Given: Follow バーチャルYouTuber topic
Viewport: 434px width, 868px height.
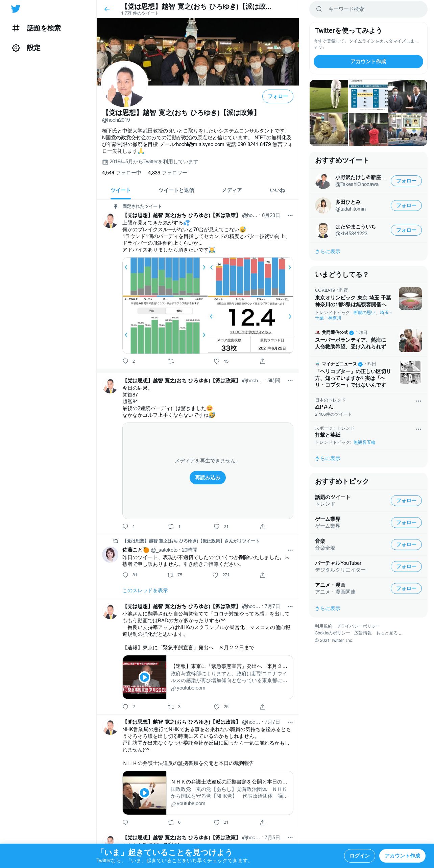Looking at the screenshot, I should click(x=406, y=566).
